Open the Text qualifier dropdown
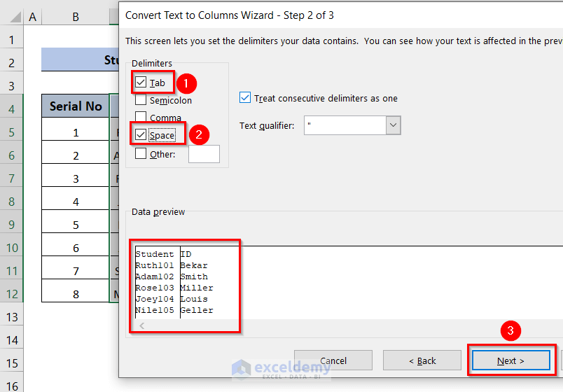Screen dimensions: 563x392 (393, 126)
